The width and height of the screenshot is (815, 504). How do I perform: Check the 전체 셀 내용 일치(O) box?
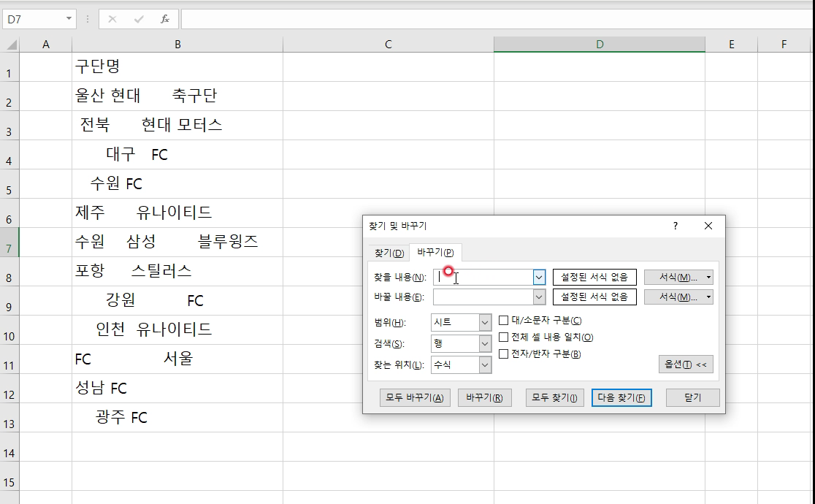point(503,337)
